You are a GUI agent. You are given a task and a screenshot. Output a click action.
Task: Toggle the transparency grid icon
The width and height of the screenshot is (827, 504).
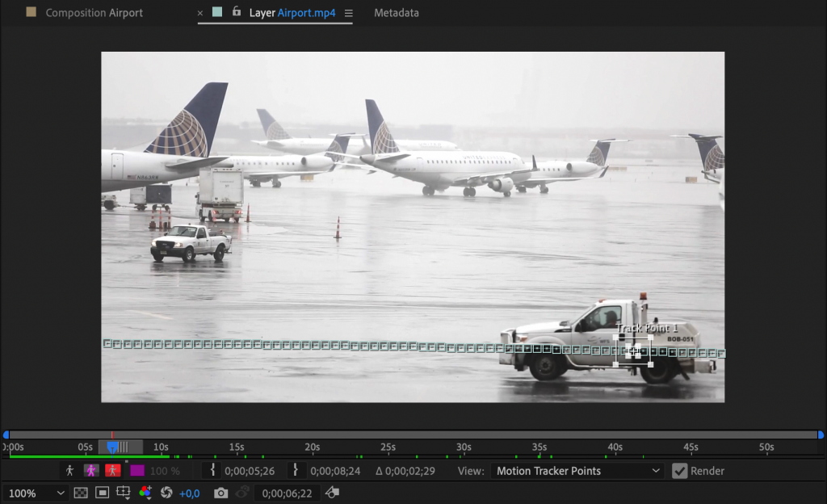tap(79, 493)
